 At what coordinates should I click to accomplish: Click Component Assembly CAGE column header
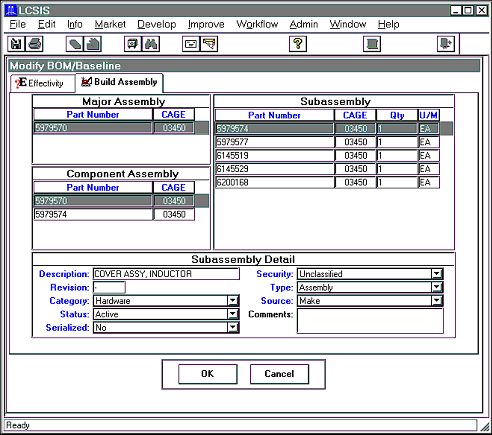point(174,188)
